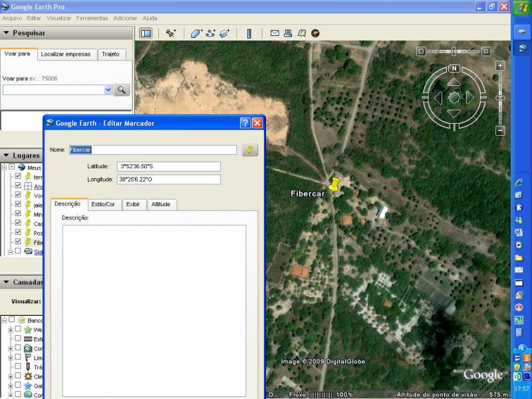532x399 pixels.
Task: Expand the 'Cli' layer tree node
Action: 11,376
